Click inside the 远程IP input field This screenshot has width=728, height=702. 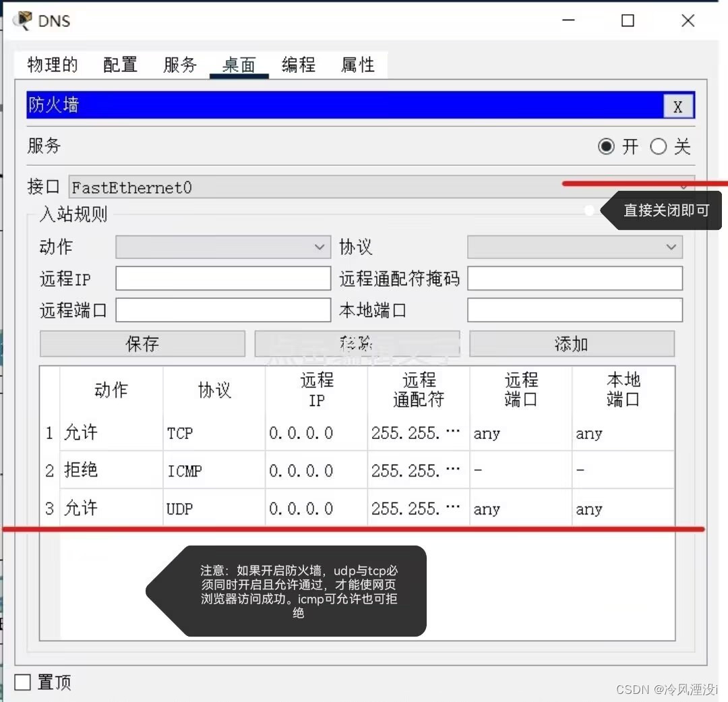click(222, 279)
